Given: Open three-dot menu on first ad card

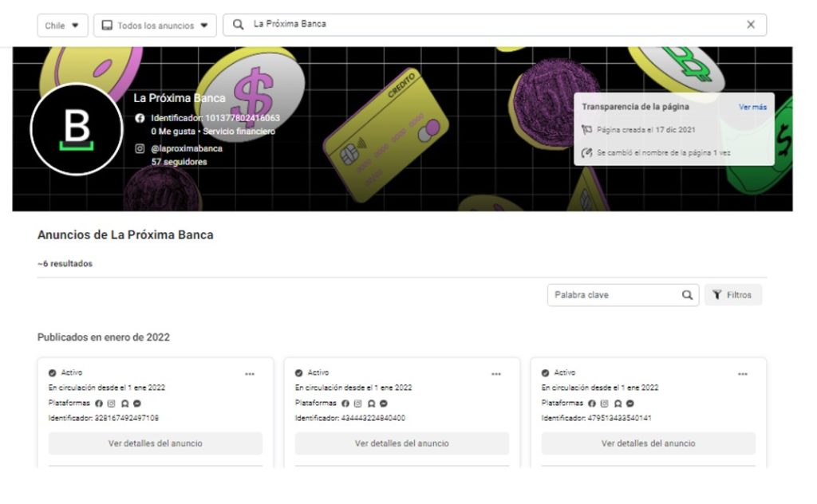Looking at the screenshot, I should point(250,374).
